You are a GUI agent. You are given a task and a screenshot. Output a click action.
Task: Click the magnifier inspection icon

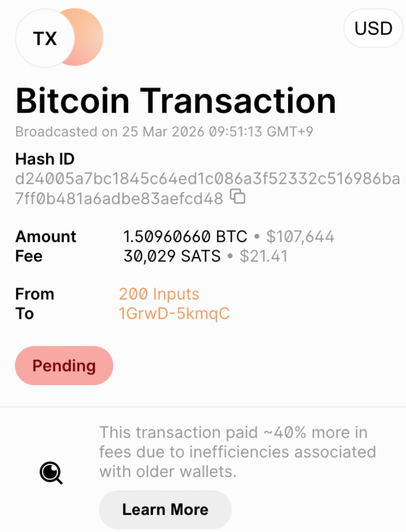51,473
